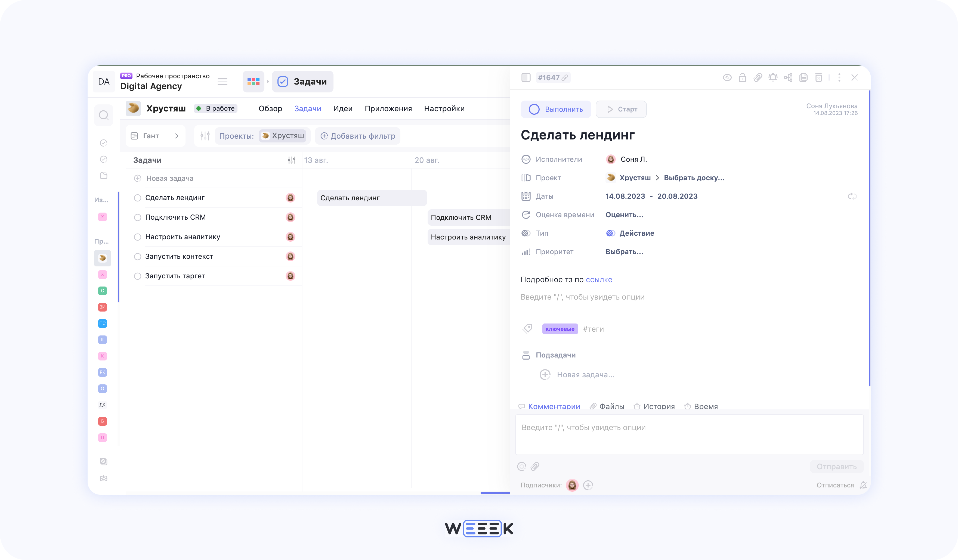958x560 pixels.
Task: Select the Хрустяш project avatar in the sidebar
Action: pos(102,258)
